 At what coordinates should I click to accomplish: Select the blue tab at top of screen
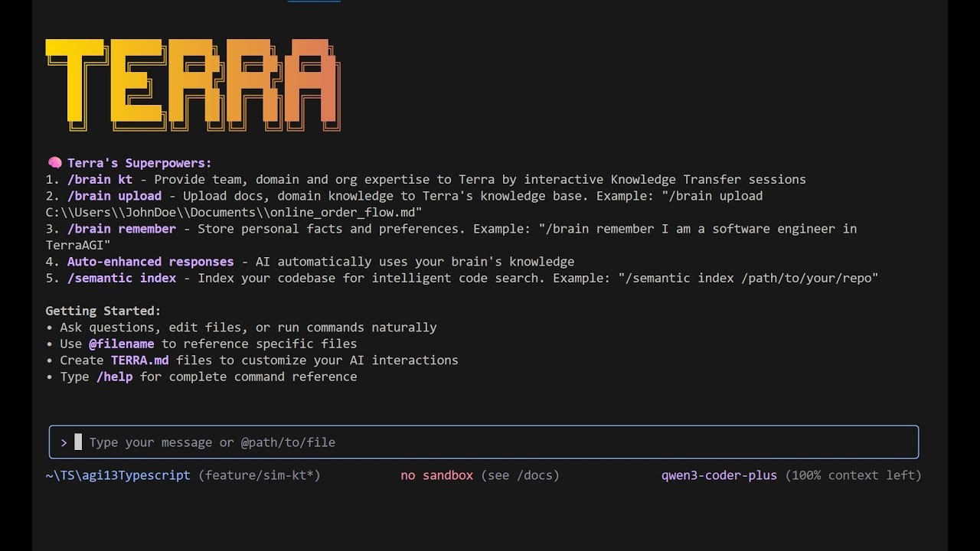pos(313,2)
